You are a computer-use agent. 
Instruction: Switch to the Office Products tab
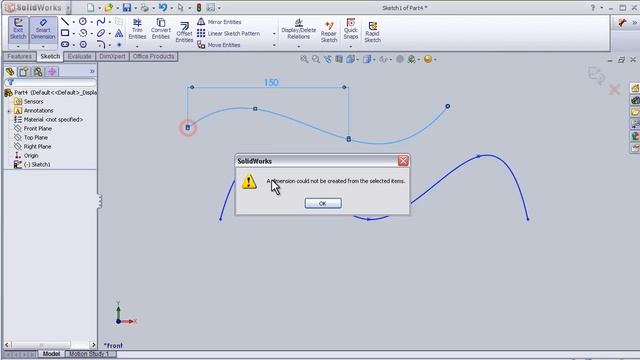[153, 56]
